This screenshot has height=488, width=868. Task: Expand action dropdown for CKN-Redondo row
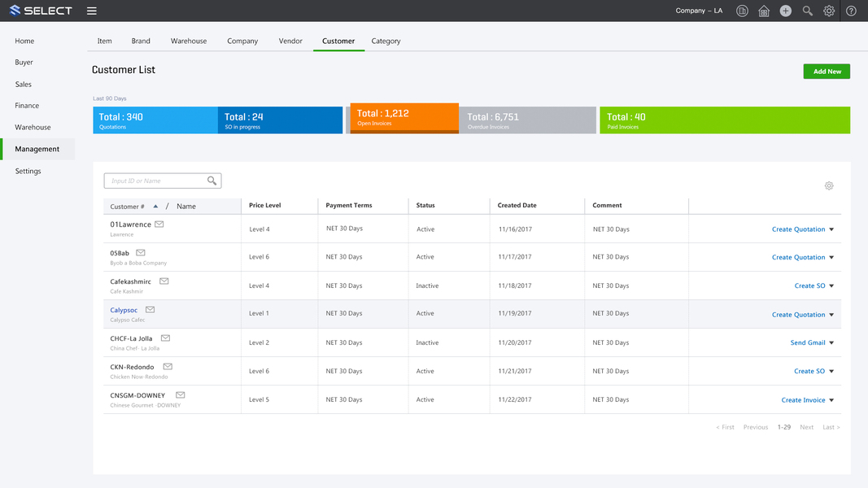(831, 371)
